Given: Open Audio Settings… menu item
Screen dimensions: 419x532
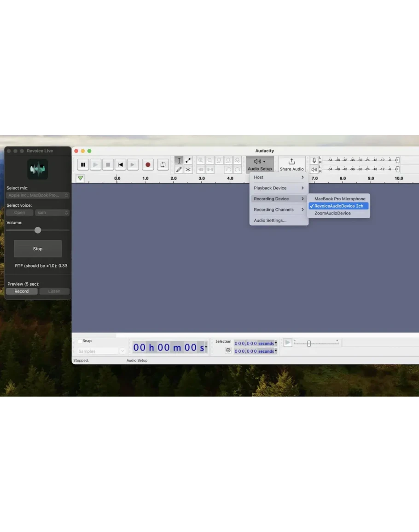Looking at the screenshot, I should pos(279,221).
